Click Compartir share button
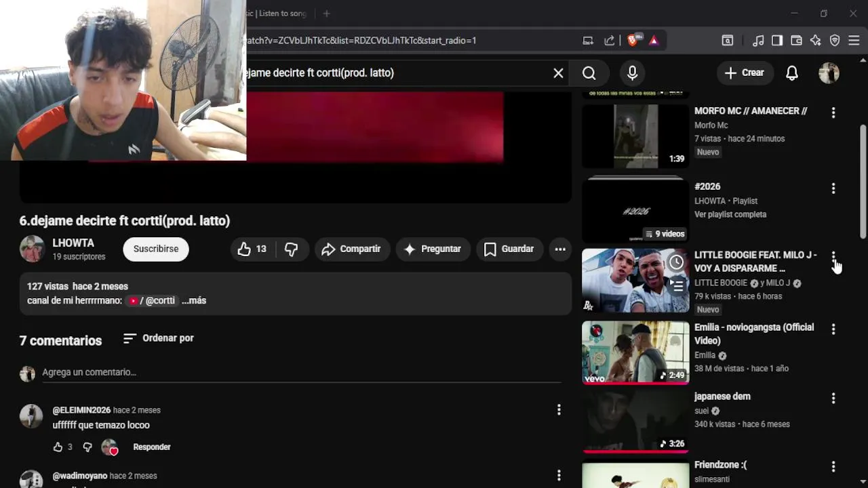Viewport: 868px width, 488px height. click(351, 249)
